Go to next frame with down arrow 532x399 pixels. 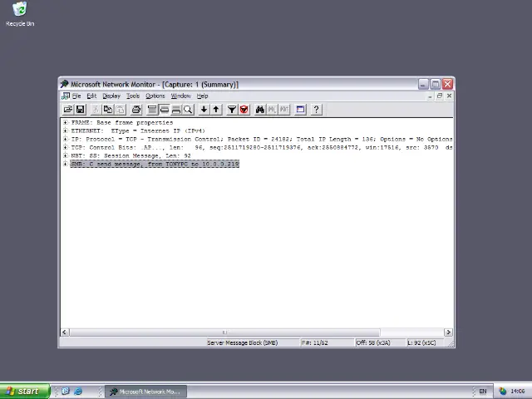click(x=204, y=109)
